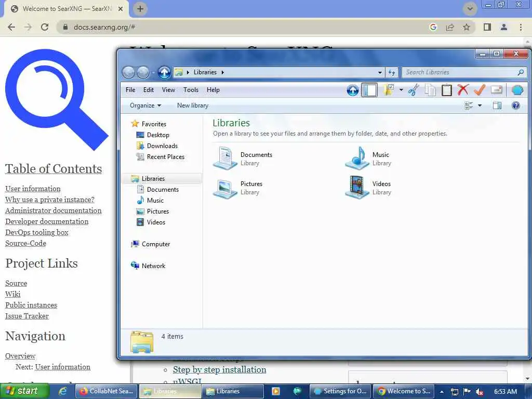This screenshot has height=399, width=532.
Task: Click the red X Delete icon
Action: click(463, 90)
